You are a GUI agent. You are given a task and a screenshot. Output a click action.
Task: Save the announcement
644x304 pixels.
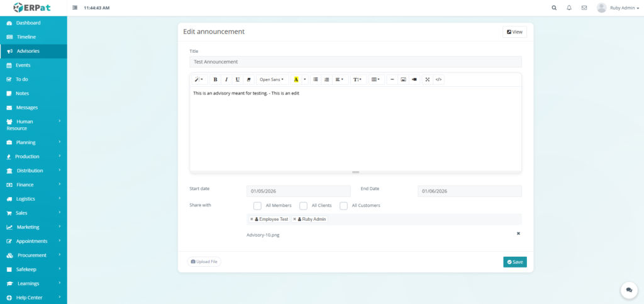point(514,262)
